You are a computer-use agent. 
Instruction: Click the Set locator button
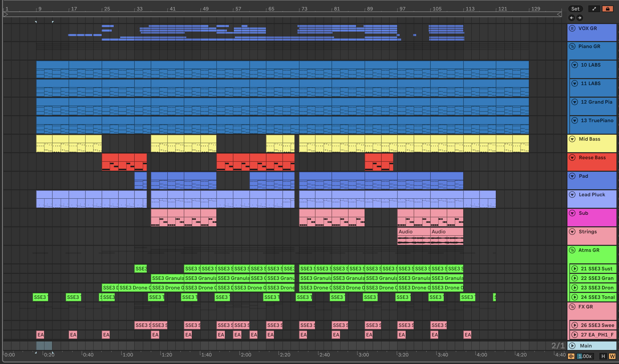(575, 9)
